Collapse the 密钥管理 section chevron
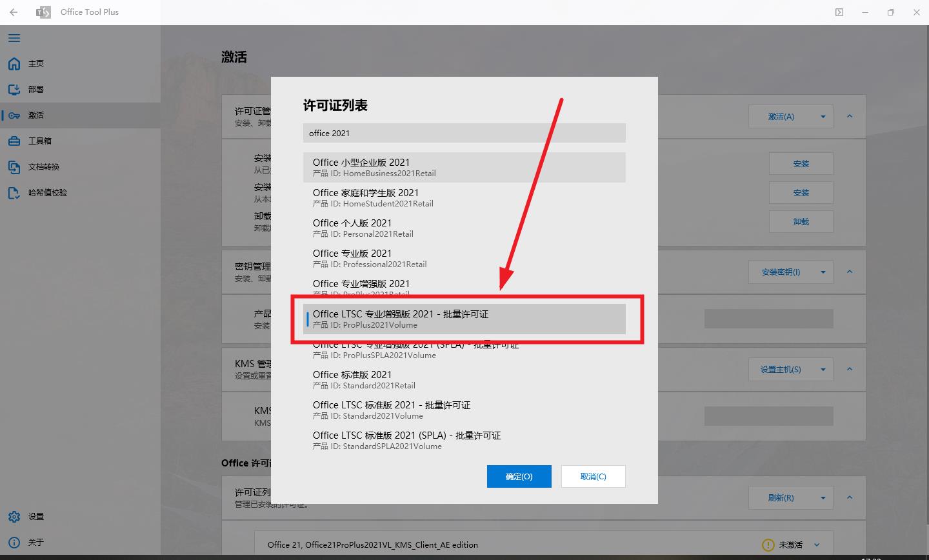 pyautogui.click(x=850, y=272)
